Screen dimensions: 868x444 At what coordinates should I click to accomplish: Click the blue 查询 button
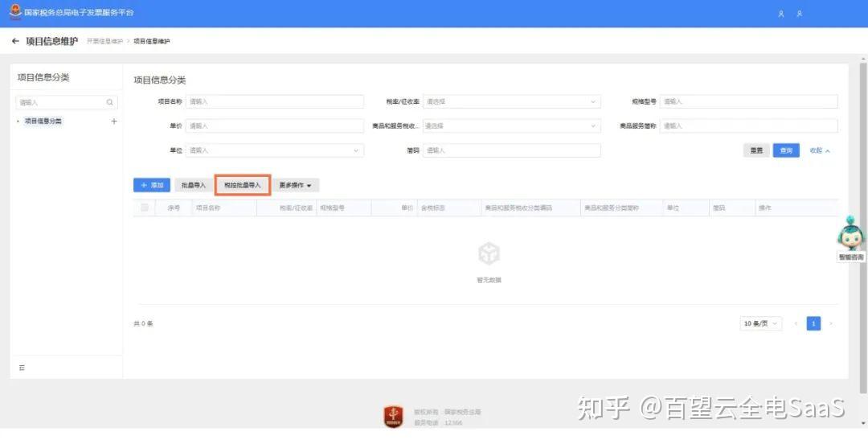click(x=786, y=150)
